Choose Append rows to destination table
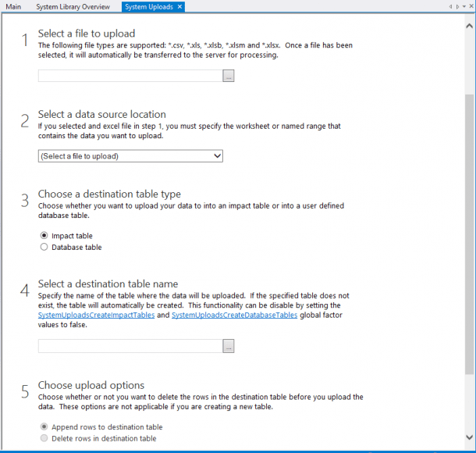Image resolution: width=476 pixels, height=453 pixels. [x=44, y=427]
